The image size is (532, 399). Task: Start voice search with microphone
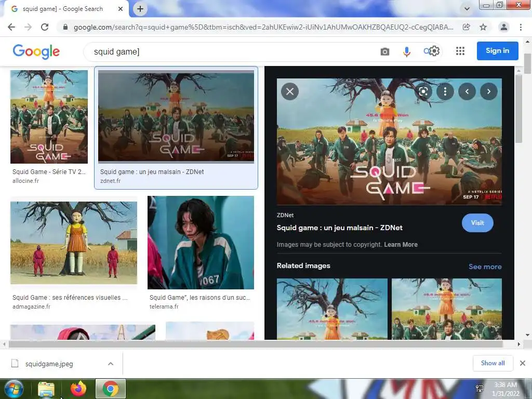(x=406, y=51)
